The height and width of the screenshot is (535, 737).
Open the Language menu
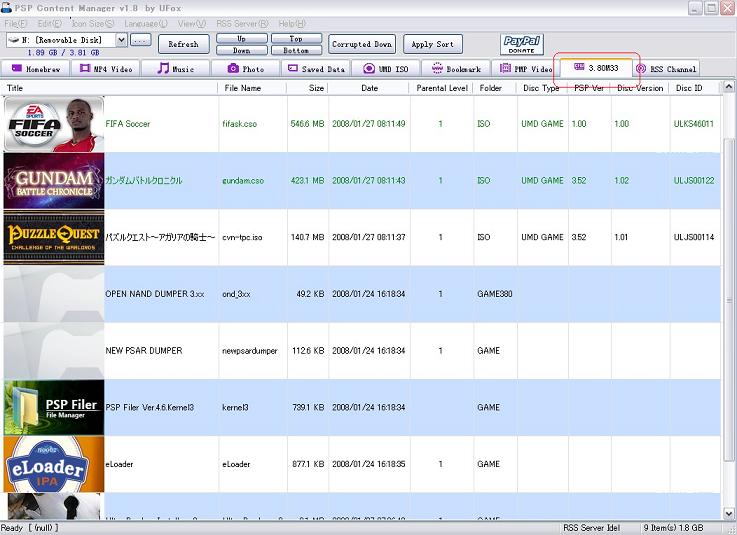click(146, 23)
